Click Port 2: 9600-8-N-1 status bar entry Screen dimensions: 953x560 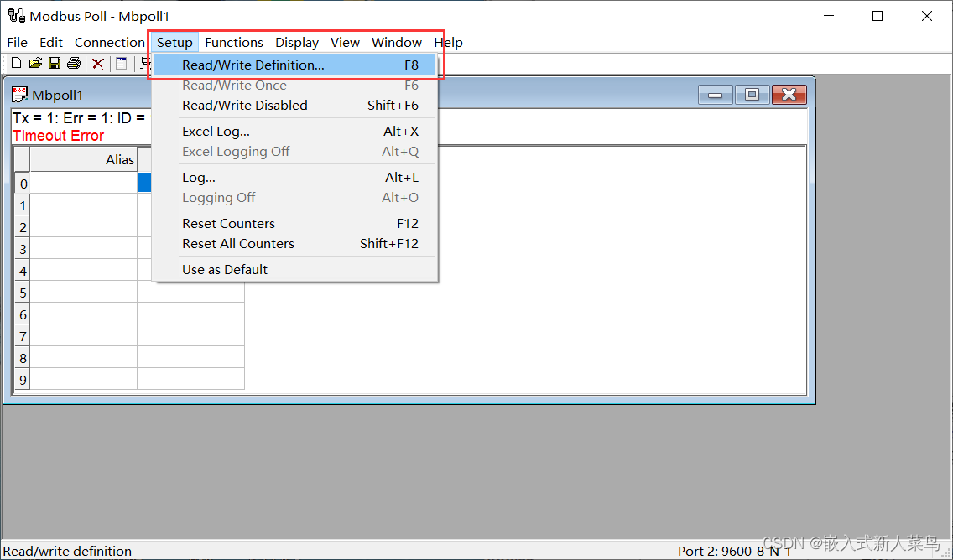735,551
